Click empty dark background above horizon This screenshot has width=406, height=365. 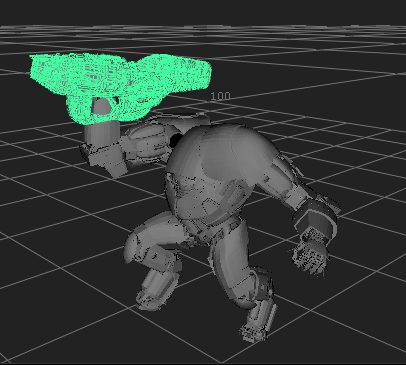tap(200, 12)
